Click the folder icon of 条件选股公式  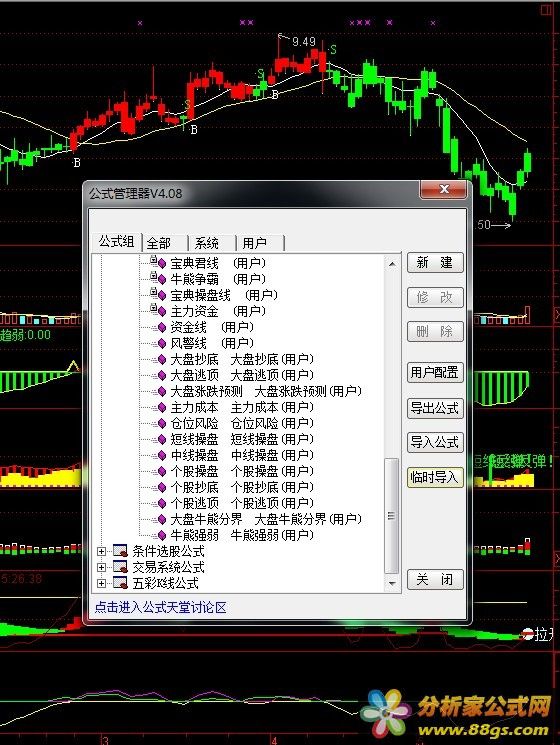[121, 551]
